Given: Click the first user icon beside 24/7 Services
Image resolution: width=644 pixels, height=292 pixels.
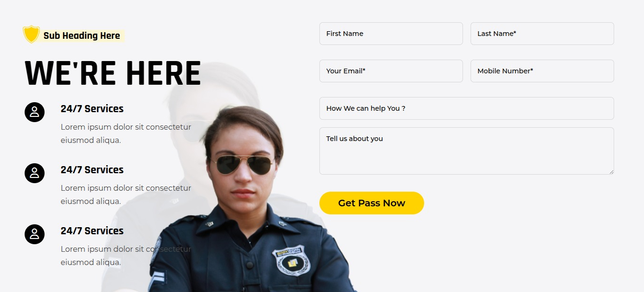Looking at the screenshot, I should 35,112.
